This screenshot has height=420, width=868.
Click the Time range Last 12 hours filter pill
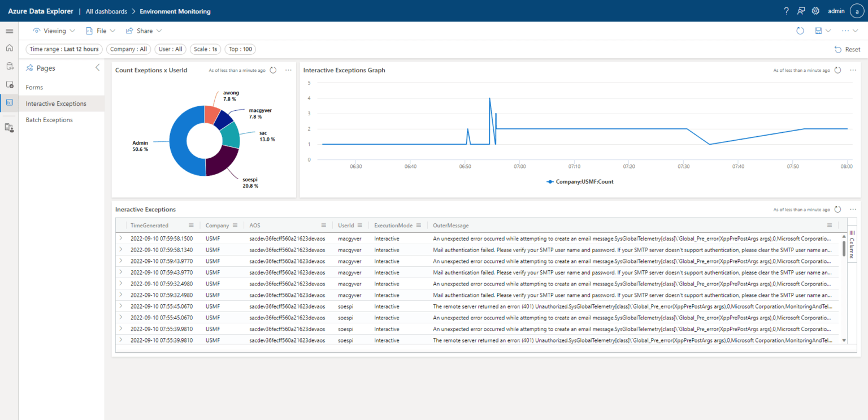click(64, 49)
